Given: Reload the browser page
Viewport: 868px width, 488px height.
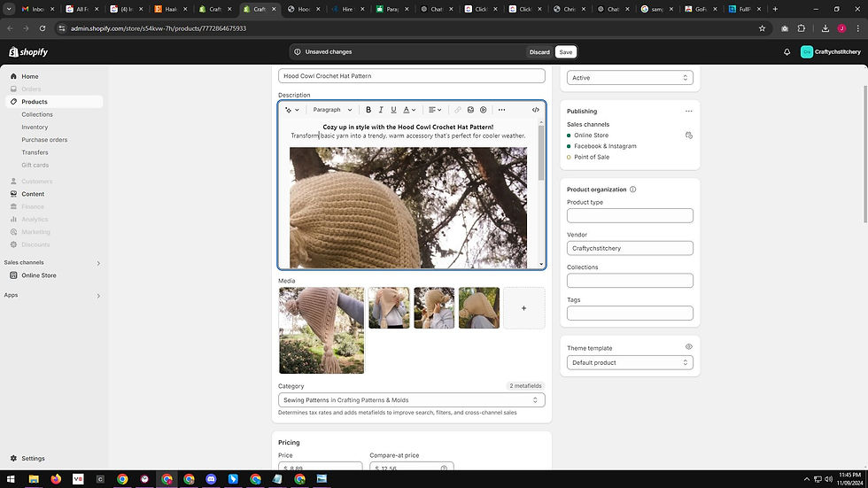Looking at the screenshot, I should [43, 28].
